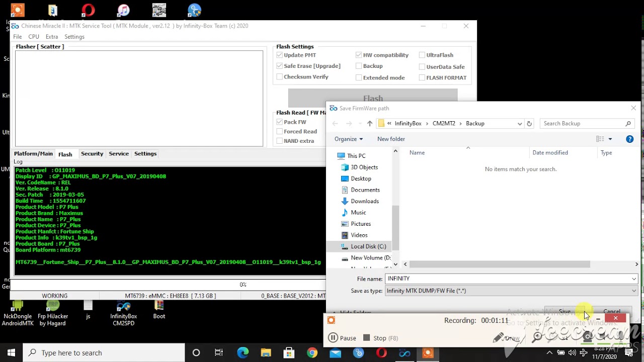This screenshot has height=362, width=644.
Task: Open Google Chrome from the taskbar
Action: [312, 353]
